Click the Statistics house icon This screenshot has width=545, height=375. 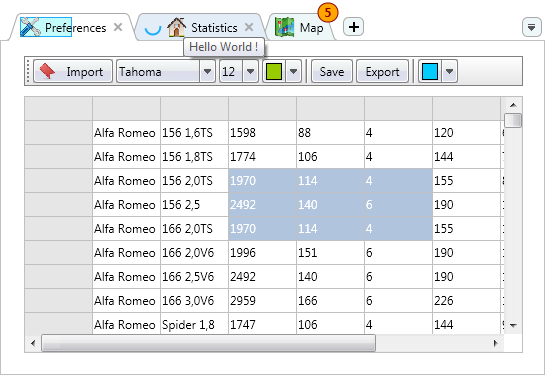(x=177, y=27)
